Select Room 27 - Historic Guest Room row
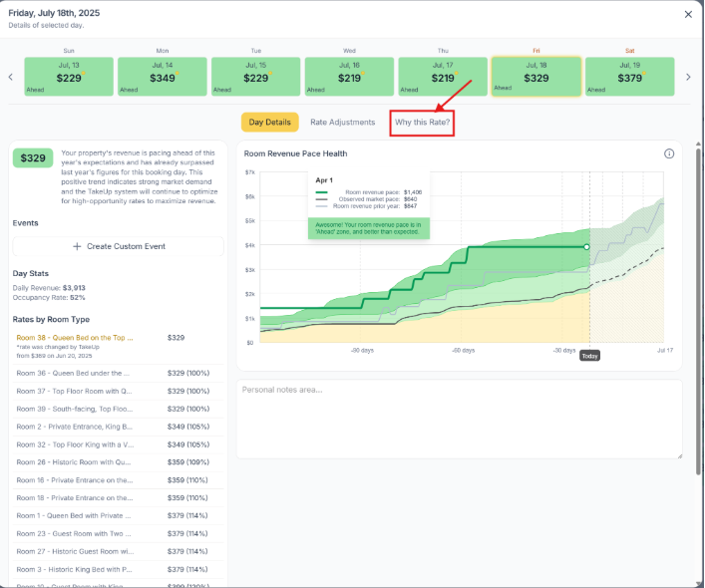The height and width of the screenshot is (588, 705). [x=119, y=551]
